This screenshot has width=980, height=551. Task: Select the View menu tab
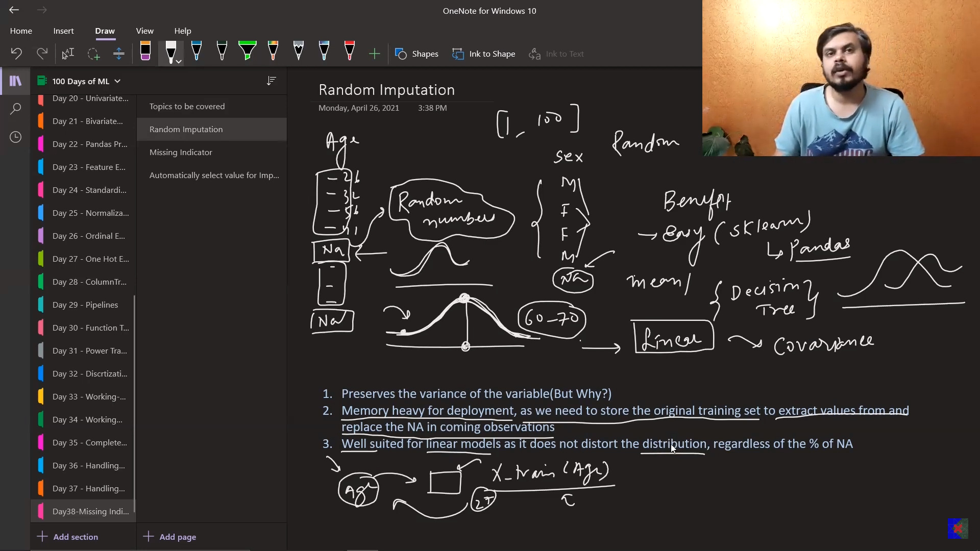point(145,31)
